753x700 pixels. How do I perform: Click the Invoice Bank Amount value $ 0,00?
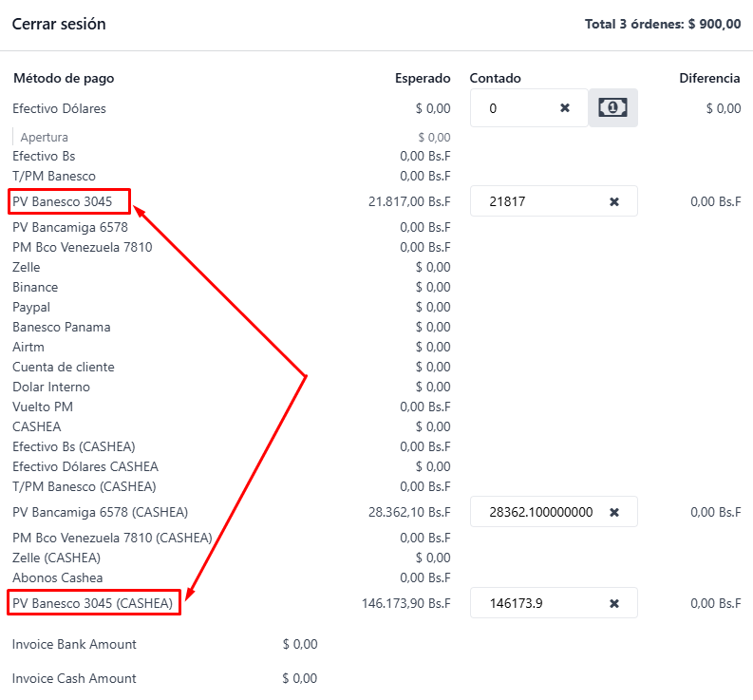pos(300,644)
